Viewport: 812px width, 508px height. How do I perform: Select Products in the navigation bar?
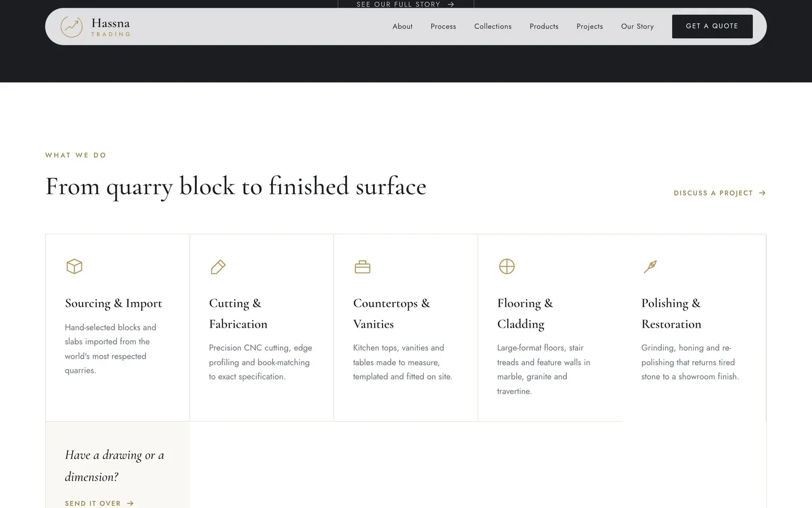(x=544, y=26)
